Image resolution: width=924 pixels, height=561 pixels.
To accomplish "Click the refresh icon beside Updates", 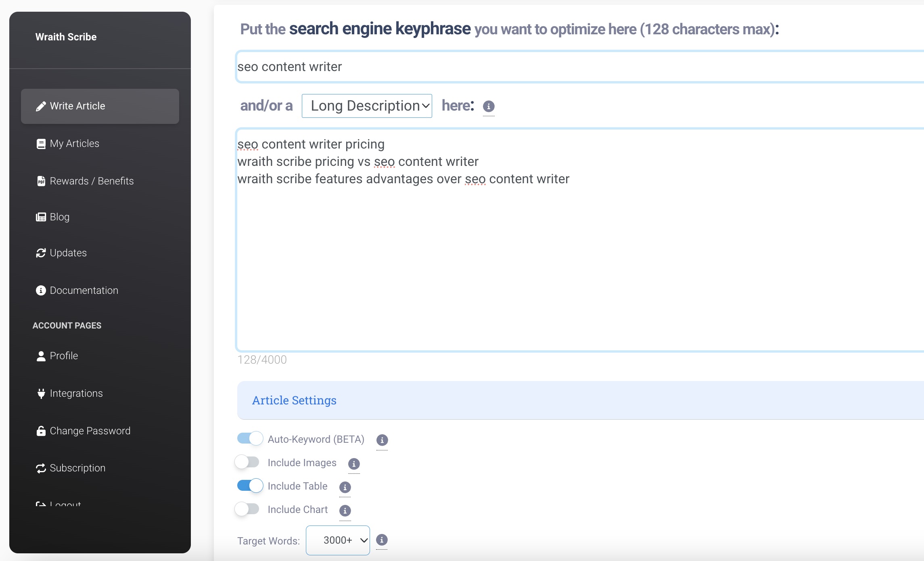I will point(41,253).
